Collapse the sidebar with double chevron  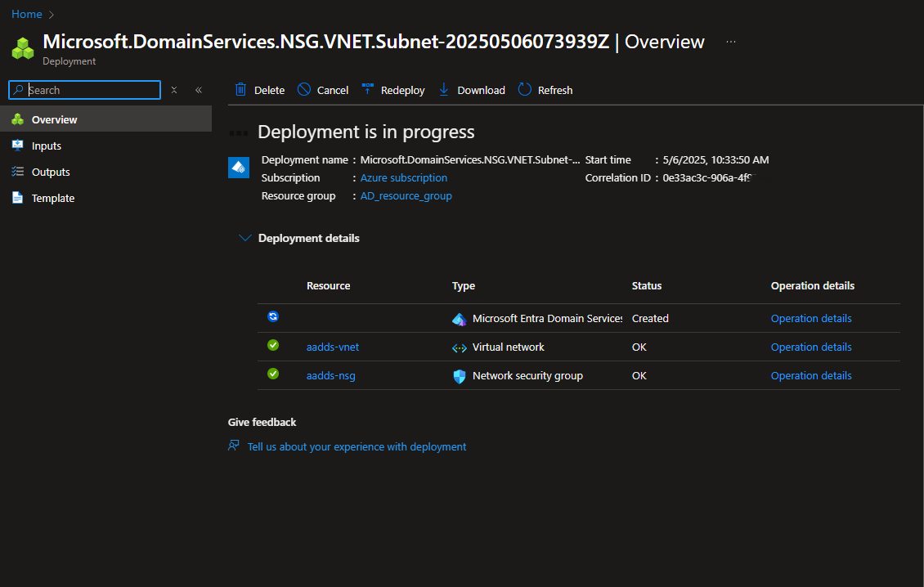coord(199,90)
